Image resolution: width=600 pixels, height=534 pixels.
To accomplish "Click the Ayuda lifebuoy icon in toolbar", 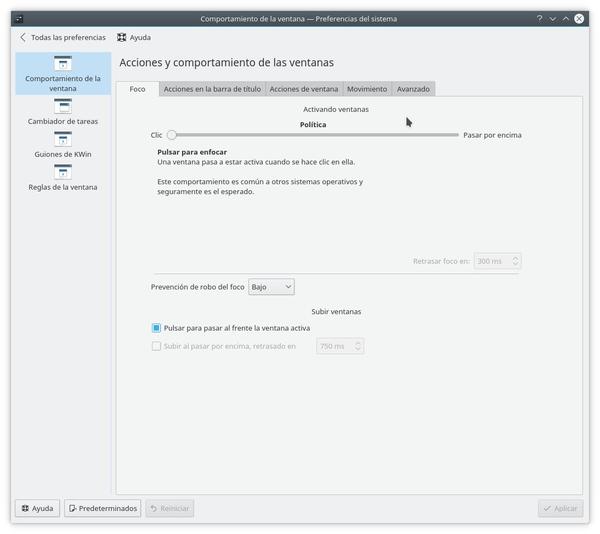I will coord(122,37).
